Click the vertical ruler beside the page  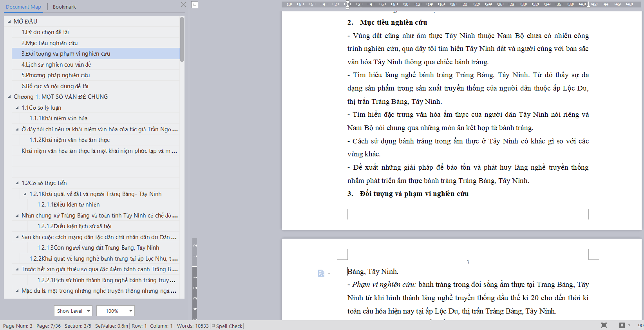(x=195, y=279)
